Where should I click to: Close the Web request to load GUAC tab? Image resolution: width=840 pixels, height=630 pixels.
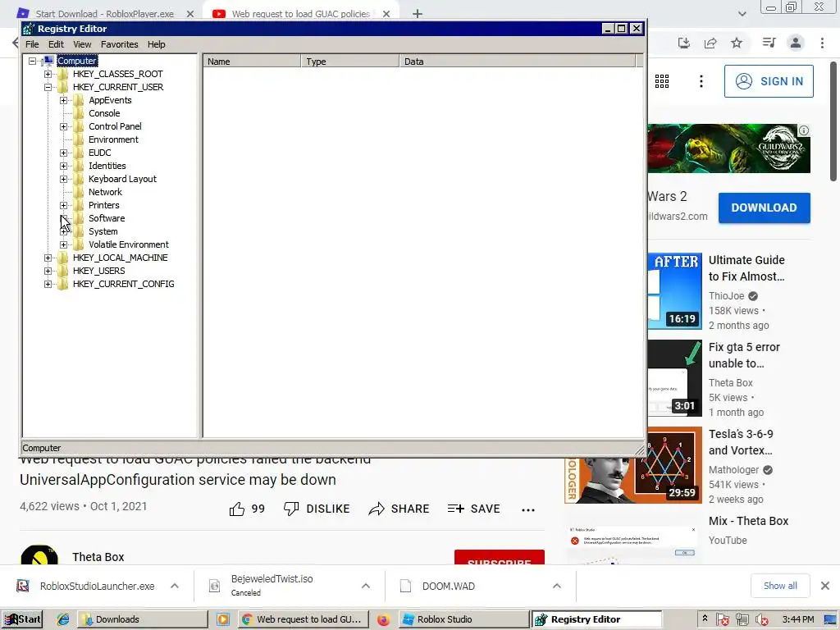386,14
